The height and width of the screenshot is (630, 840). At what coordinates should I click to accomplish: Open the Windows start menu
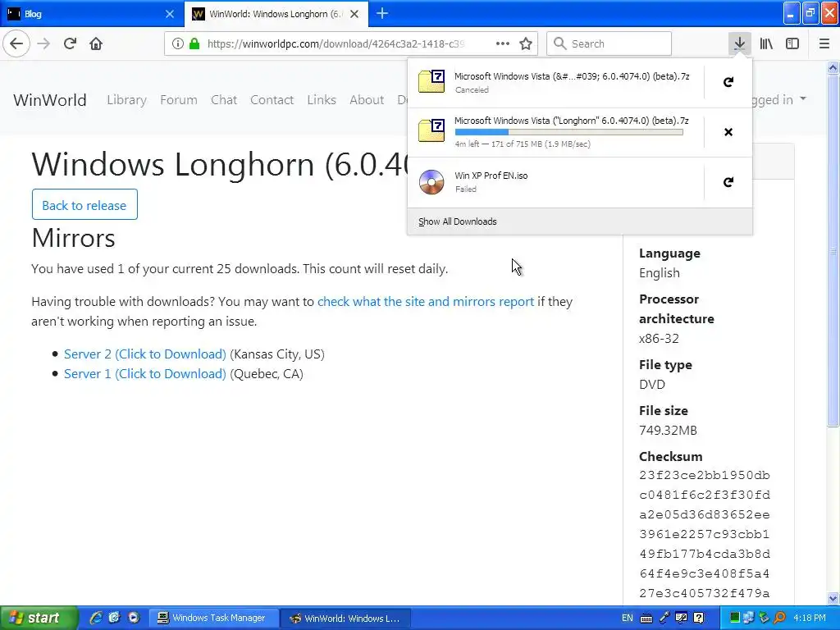click(38, 618)
